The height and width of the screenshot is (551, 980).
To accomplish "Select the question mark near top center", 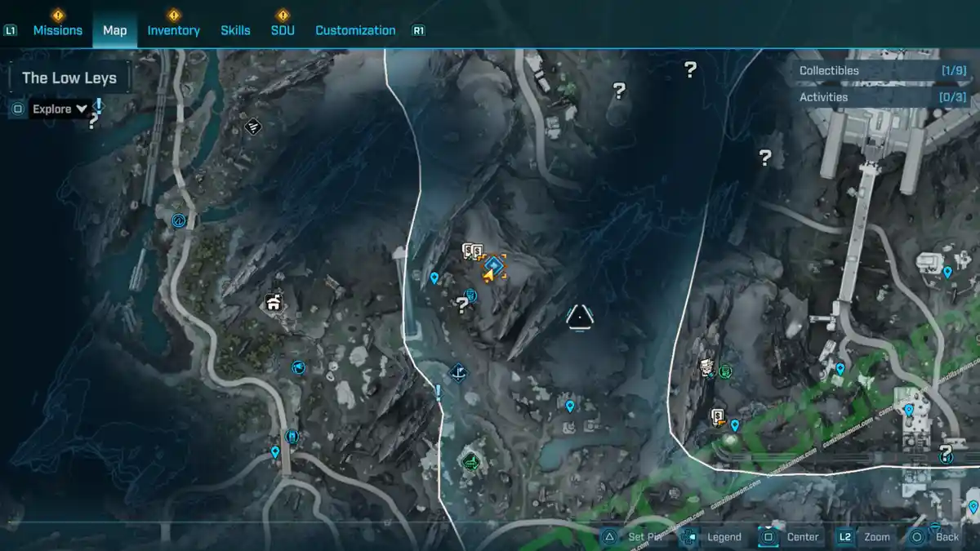I will (x=619, y=91).
